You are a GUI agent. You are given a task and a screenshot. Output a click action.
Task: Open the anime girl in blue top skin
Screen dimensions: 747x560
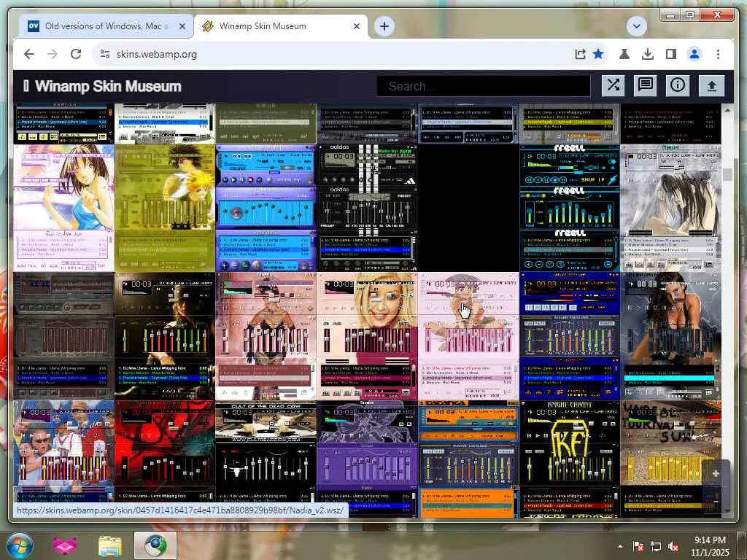tap(63, 208)
